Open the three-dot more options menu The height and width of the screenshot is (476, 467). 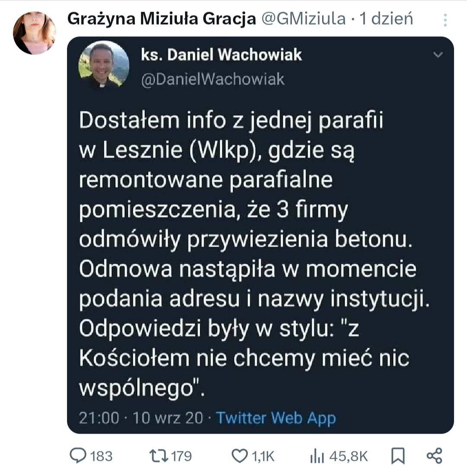tap(445, 20)
